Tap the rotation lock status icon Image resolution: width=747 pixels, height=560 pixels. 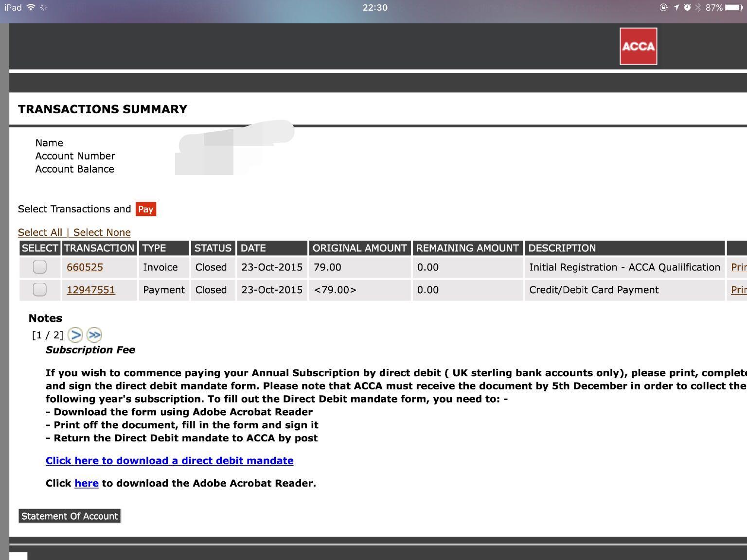664,7
